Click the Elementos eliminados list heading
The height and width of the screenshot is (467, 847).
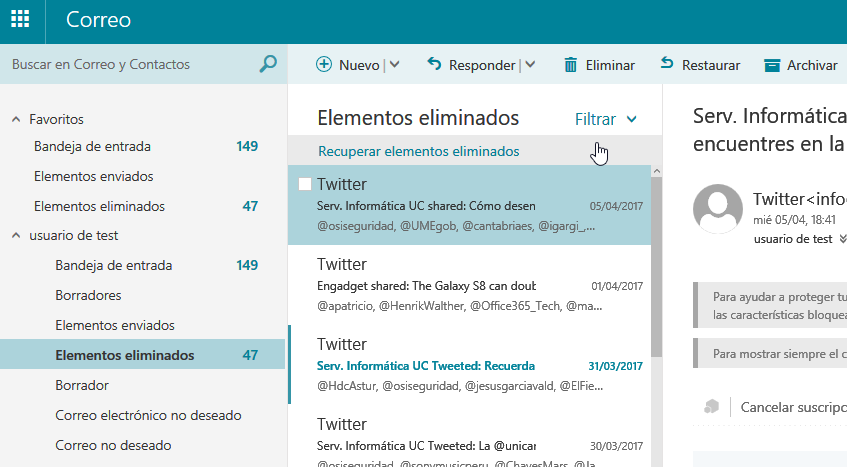pyautogui.click(x=418, y=118)
